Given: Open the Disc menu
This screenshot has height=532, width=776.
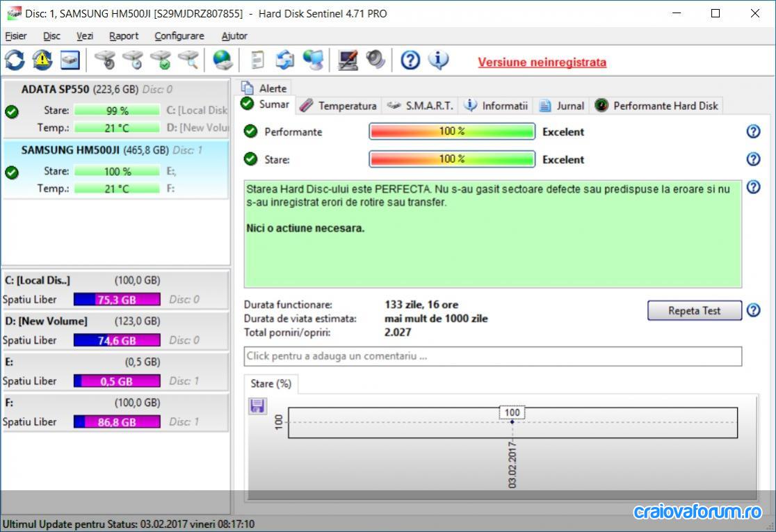Looking at the screenshot, I should click(x=51, y=35).
